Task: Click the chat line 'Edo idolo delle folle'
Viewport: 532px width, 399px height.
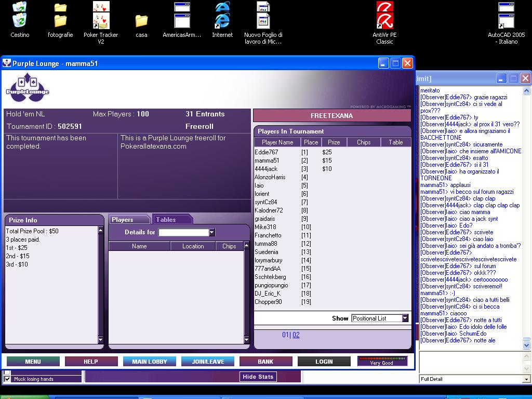Action: (x=463, y=327)
